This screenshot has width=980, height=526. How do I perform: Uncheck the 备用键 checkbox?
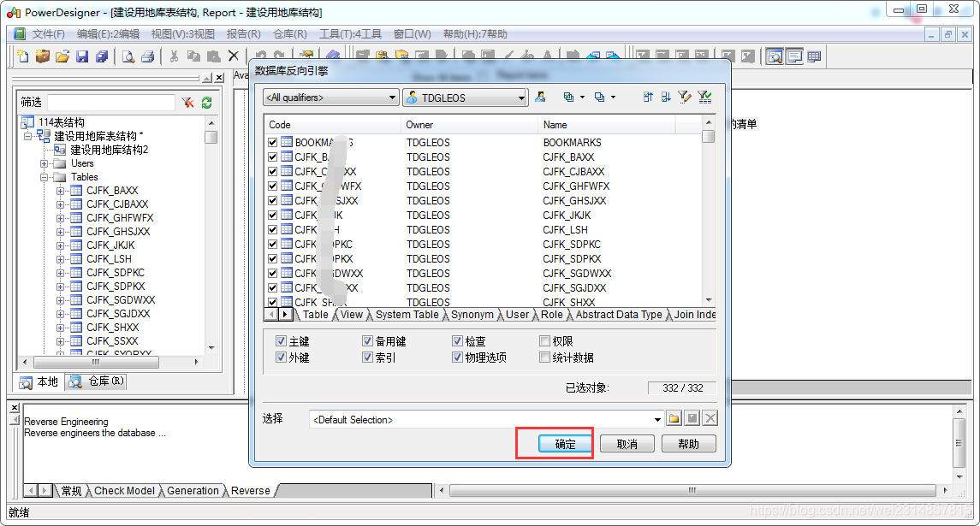point(367,341)
